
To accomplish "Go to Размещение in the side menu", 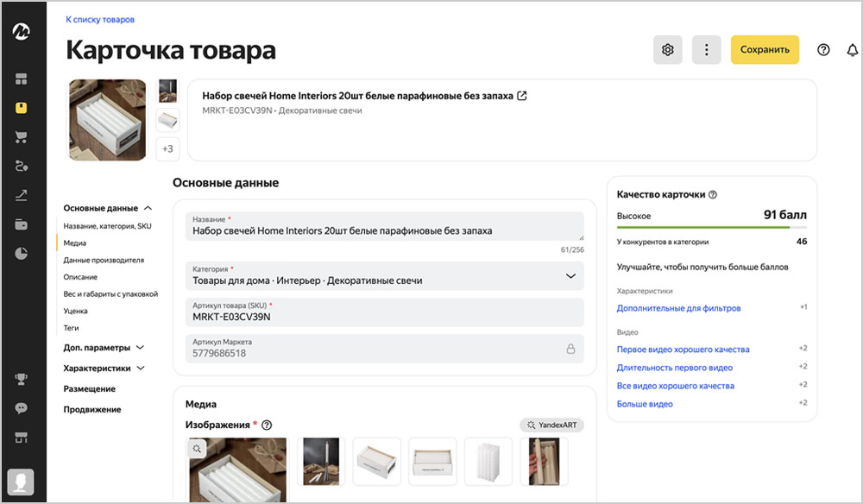I will click(x=90, y=389).
